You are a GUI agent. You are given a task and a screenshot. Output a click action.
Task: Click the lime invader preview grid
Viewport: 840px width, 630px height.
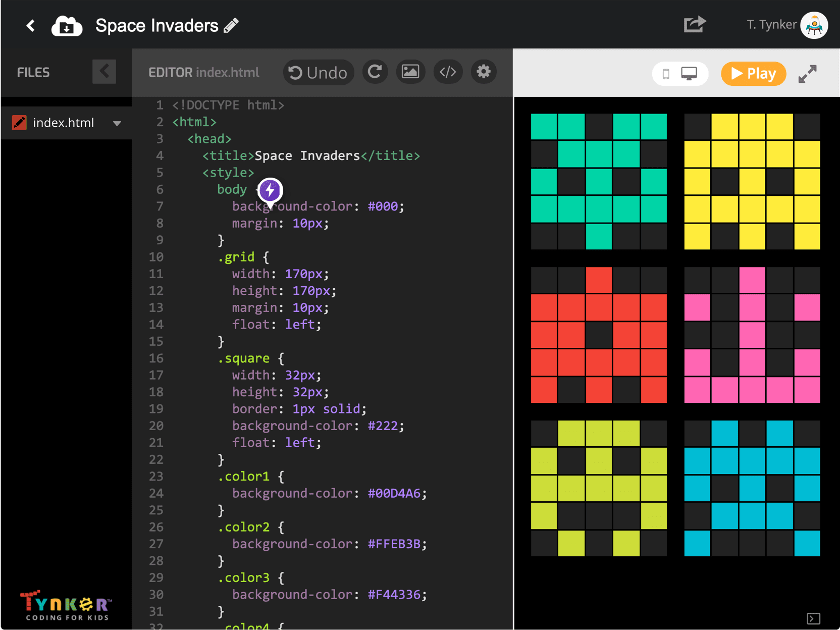pos(599,489)
